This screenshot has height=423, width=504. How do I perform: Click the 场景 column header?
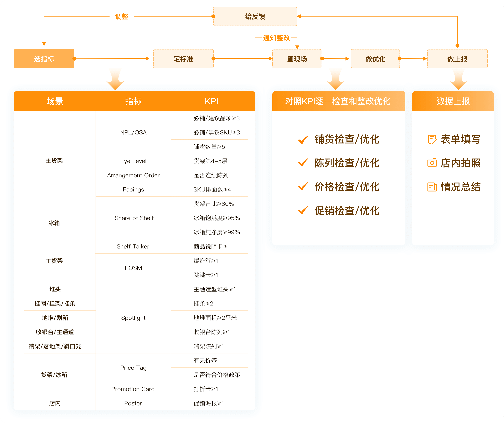(x=55, y=101)
